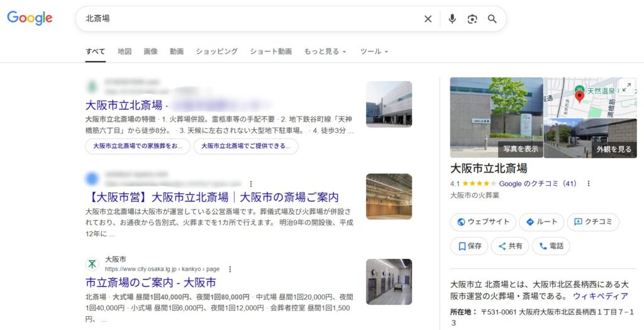Open the corridor thumbnail of 大阪市 result
This screenshot has width=644, height=330.
tap(389, 282)
